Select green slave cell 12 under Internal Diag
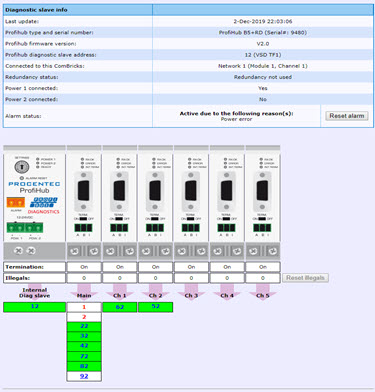 click(x=34, y=307)
